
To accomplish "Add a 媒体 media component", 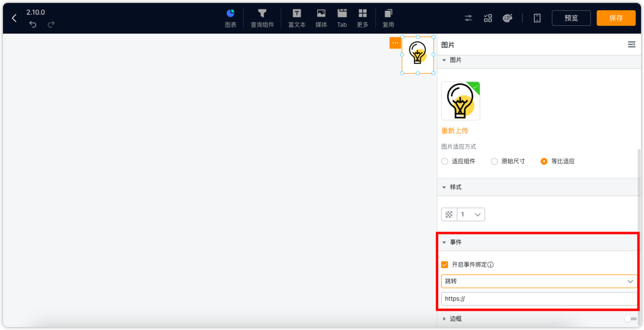I will click(321, 18).
